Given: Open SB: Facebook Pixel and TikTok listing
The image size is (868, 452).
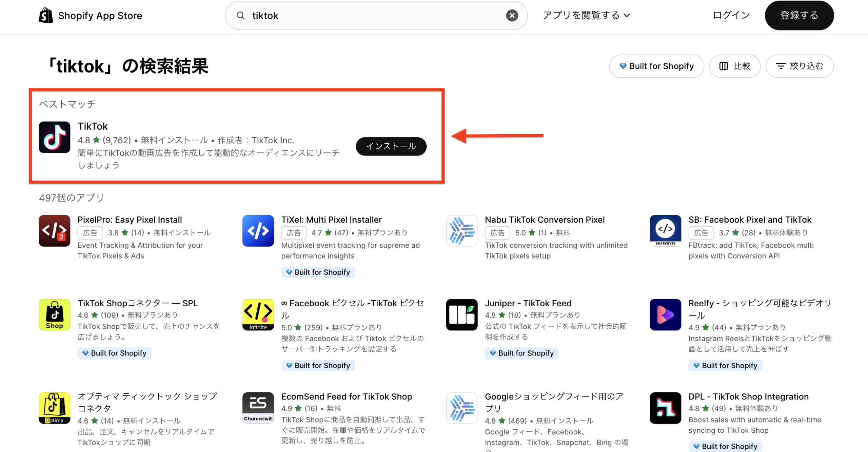Looking at the screenshot, I should [750, 220].
